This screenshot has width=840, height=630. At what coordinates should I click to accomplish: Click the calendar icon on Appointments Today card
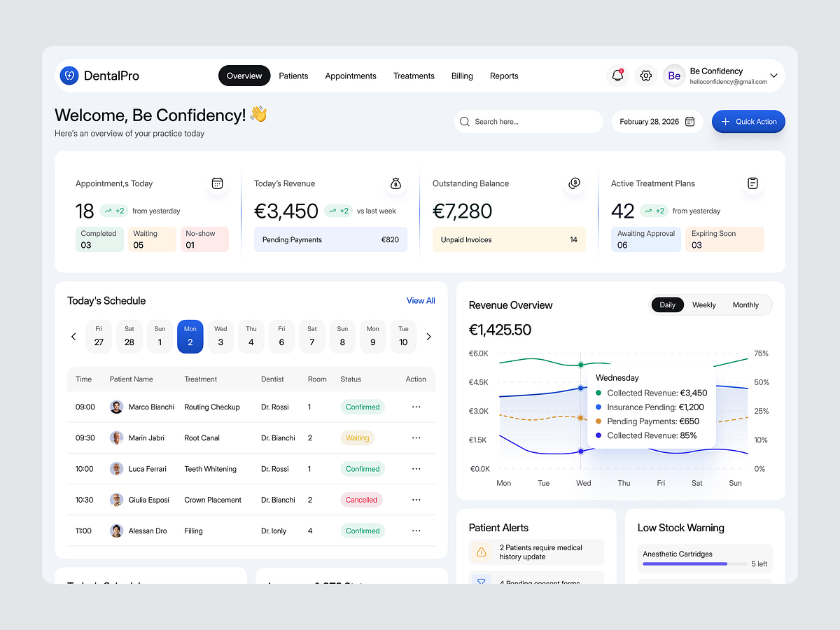tap(218, 183)
